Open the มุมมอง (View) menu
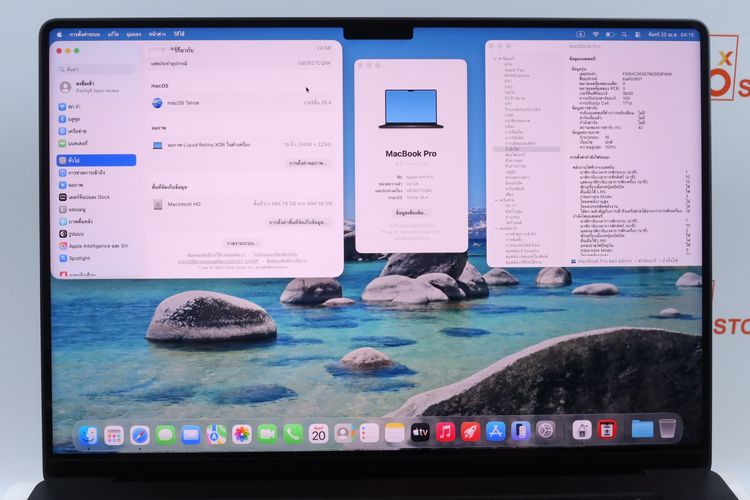Screen dimensions: 750x500 click(x=133, y=34)
